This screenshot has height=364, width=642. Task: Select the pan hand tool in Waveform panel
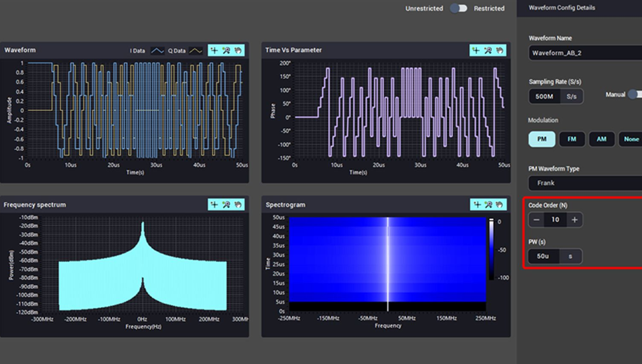(x=238, y=50)
